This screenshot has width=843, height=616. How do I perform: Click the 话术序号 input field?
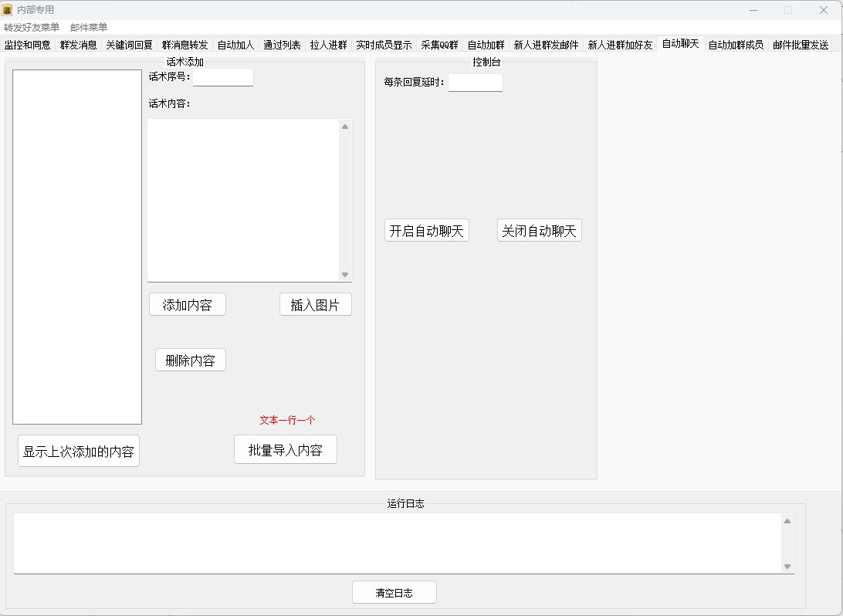click(222, 77)
